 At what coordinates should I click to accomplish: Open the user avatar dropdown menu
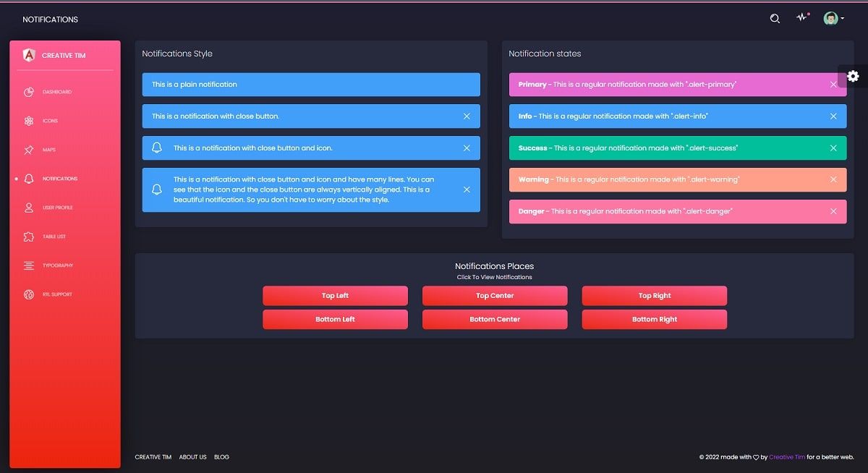coord(830,18)
